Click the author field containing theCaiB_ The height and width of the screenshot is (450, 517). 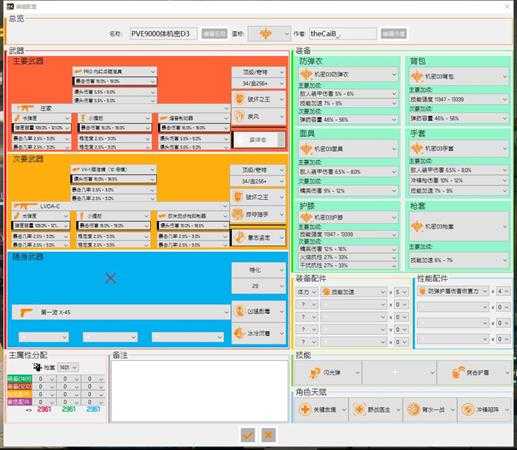coord(343,34)
